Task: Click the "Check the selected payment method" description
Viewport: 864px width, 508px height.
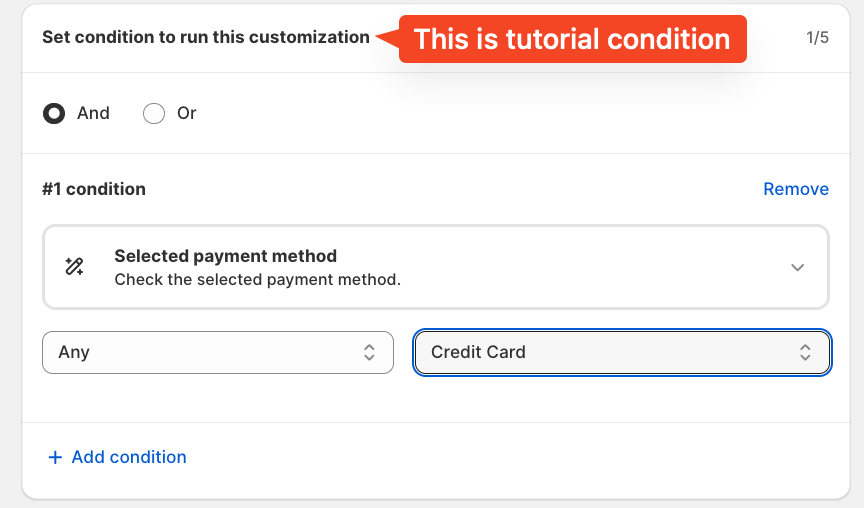Action: tap(258, 279)
